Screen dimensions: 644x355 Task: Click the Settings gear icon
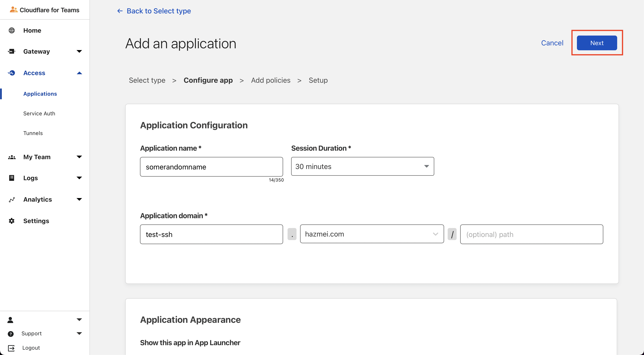point(11,221)
